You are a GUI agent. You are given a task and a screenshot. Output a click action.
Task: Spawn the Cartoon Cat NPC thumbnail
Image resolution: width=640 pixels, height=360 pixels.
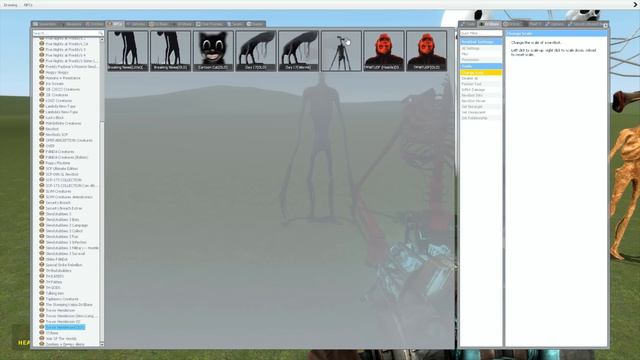coord(213,51)
